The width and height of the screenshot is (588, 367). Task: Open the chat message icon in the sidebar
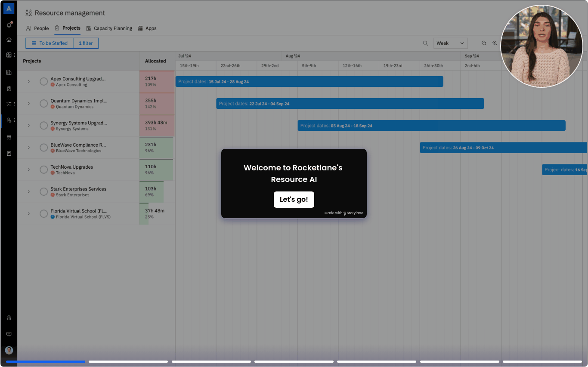point(9,334)
